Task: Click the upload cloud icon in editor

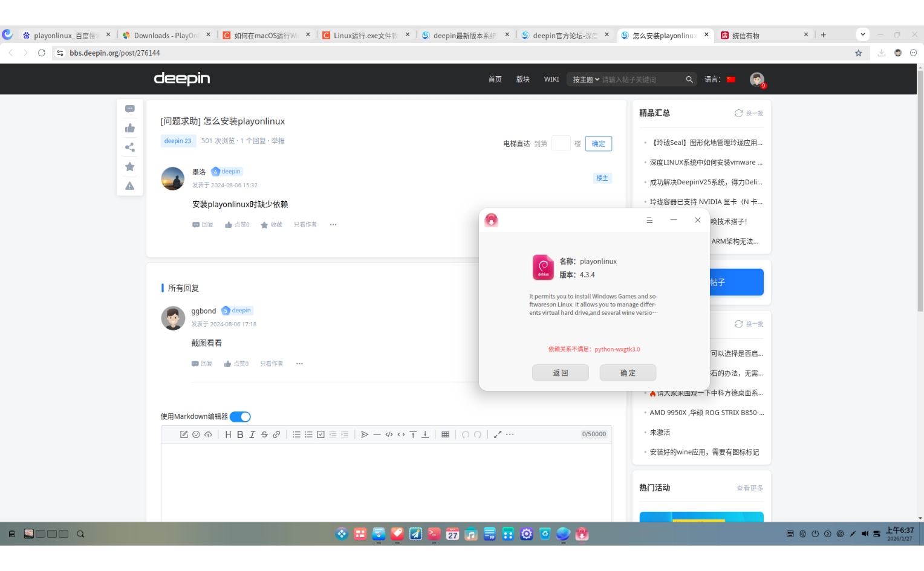Action: tap(208, 434)
